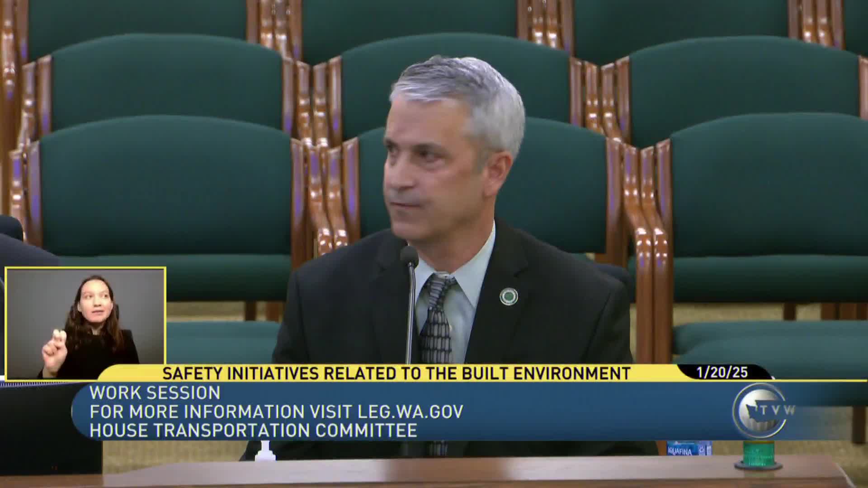Click the Work Session text line
Viewport: 868px width, 488px height.
(x=155, y=393)
